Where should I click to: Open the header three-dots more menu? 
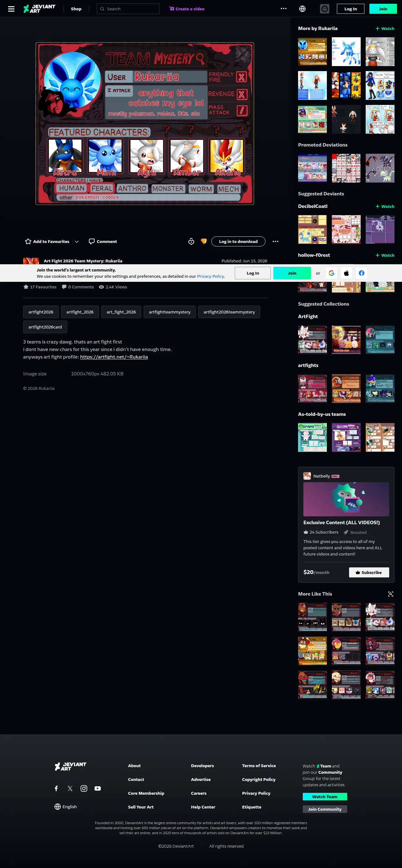tap(283, 9)
